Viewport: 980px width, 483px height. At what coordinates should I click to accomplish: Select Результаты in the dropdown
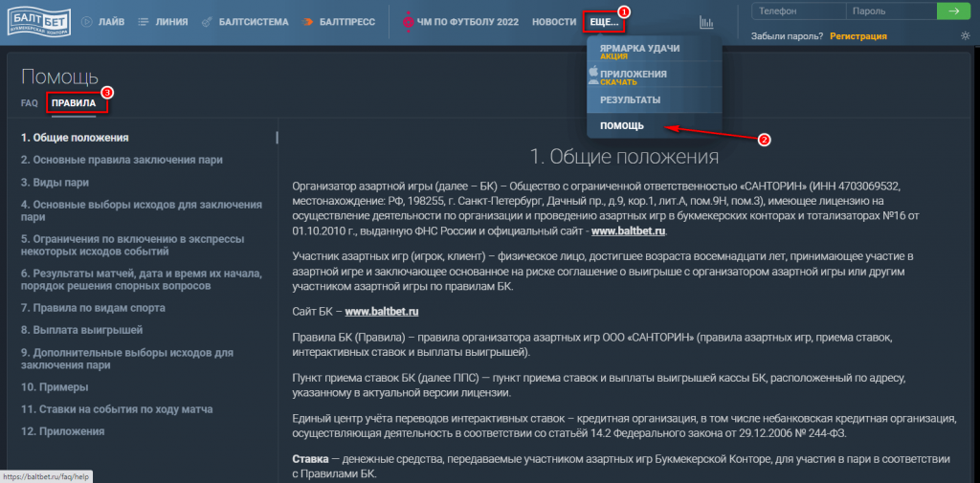click(630, 99)
